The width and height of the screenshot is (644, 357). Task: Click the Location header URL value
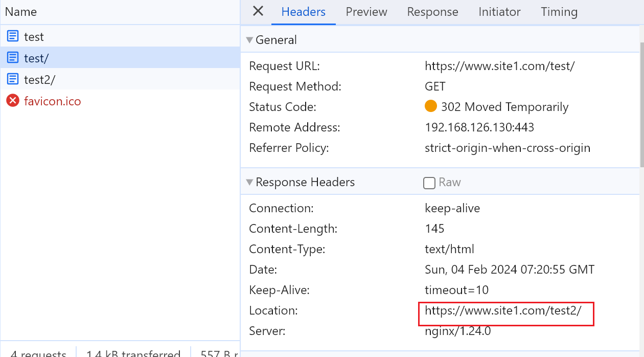[x=503, y=310]
